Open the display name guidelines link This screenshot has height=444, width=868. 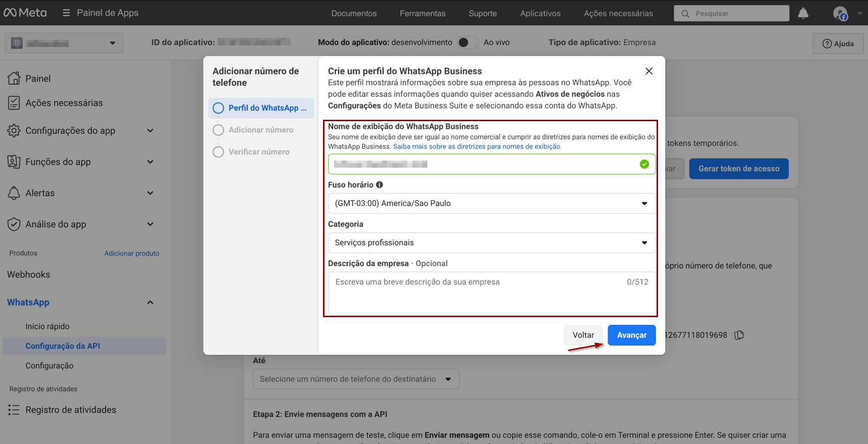coord(476,146)
